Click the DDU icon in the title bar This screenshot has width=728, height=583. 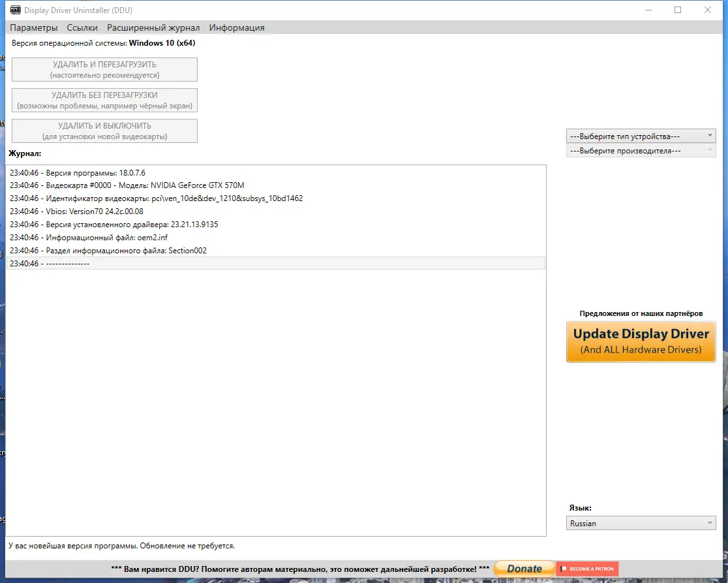point(16,10)
